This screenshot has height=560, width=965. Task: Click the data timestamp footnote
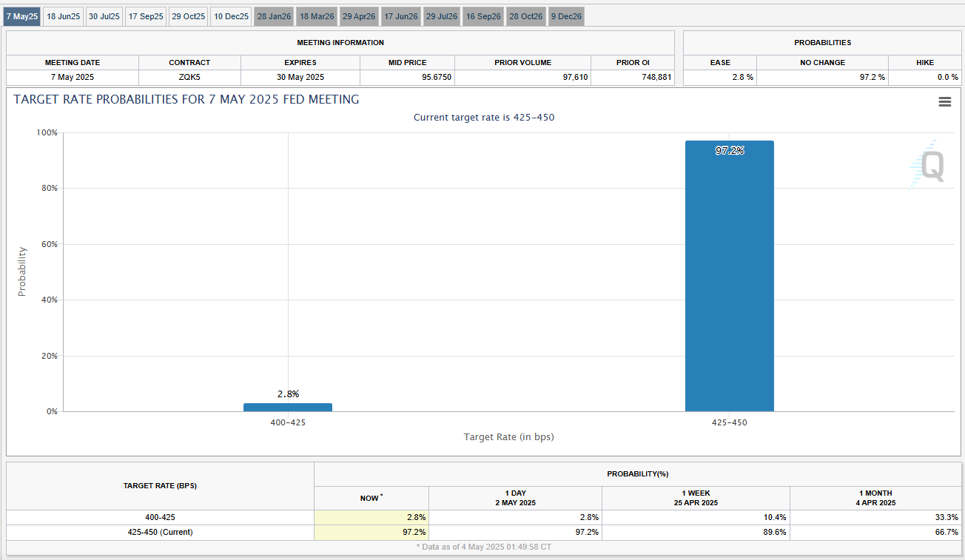pos(484,547)
